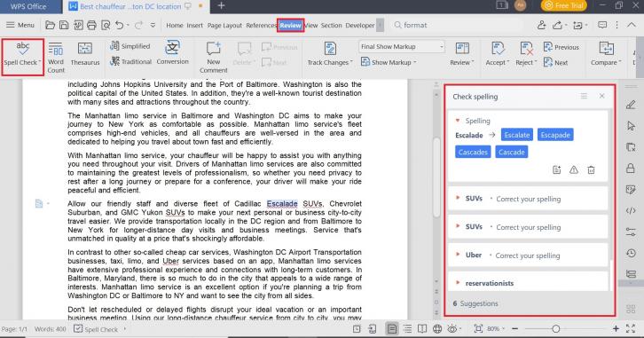Jump to Previous tracked change
The width and height of the screenshot is (644, 338).
click(x=561, y=47)
